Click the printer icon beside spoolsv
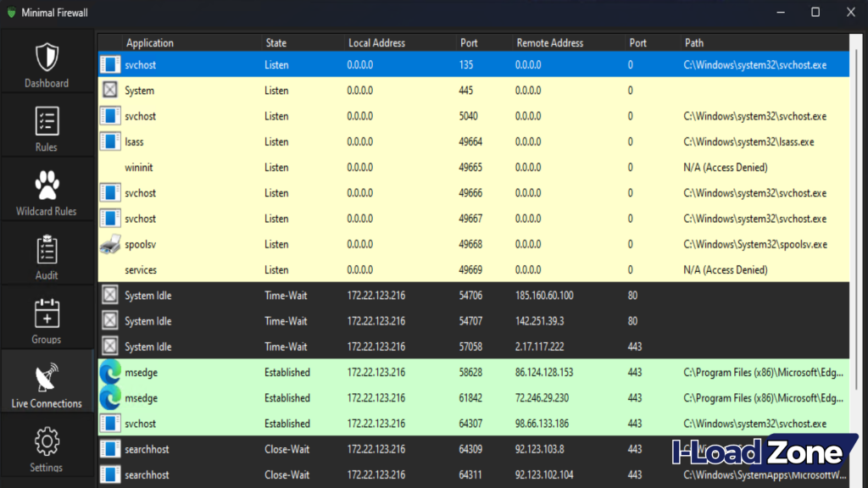This screenshot has height=488, width=868. (110, 244)
